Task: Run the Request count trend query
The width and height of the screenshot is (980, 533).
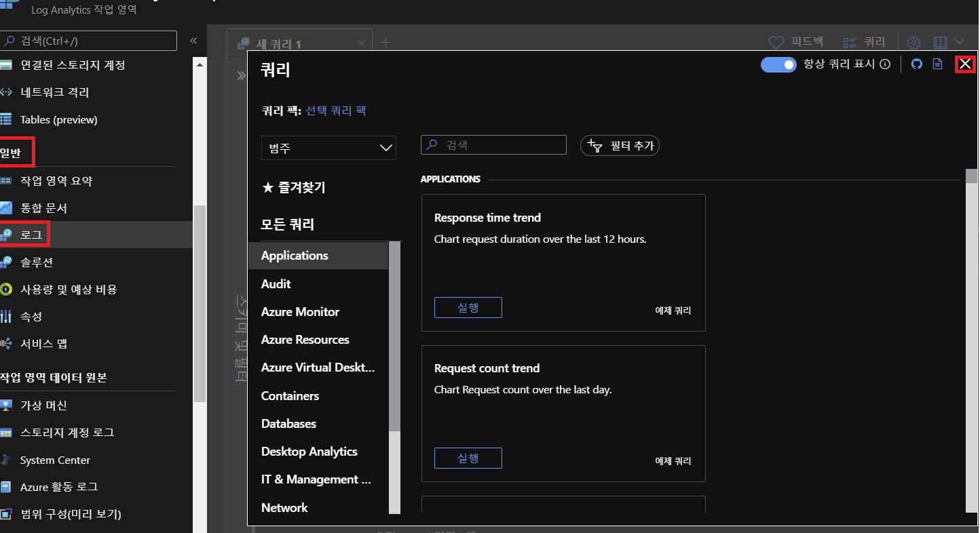Action: (468, 458)
